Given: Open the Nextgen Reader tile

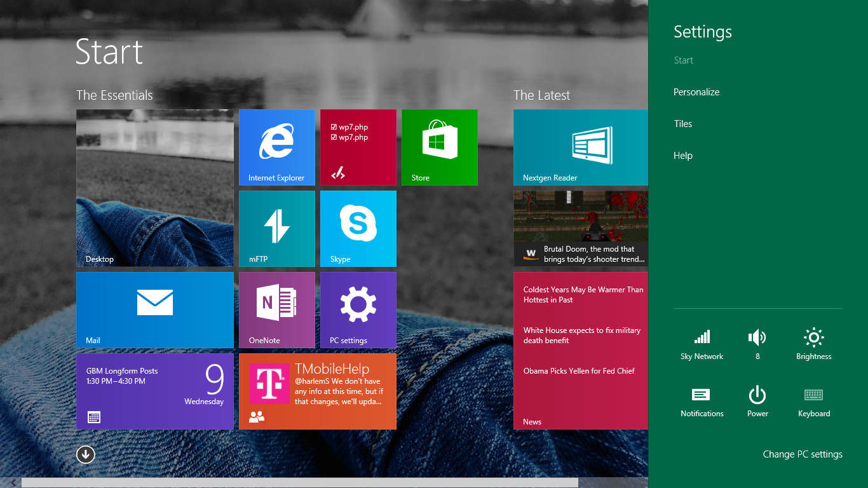Looking at the screenshot, I should coord(580,147).
